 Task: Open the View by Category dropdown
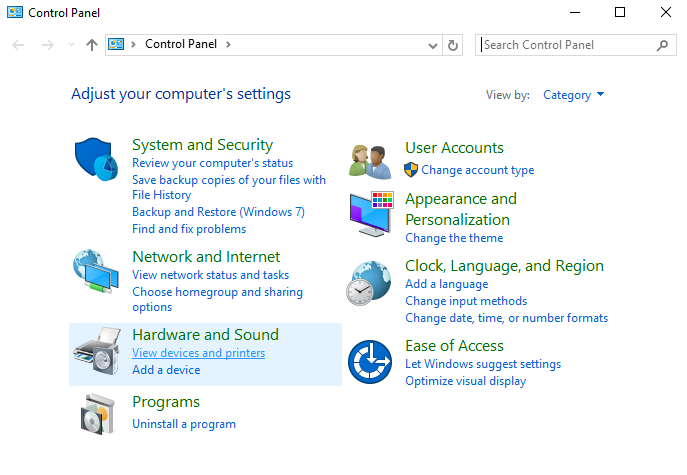574,95
